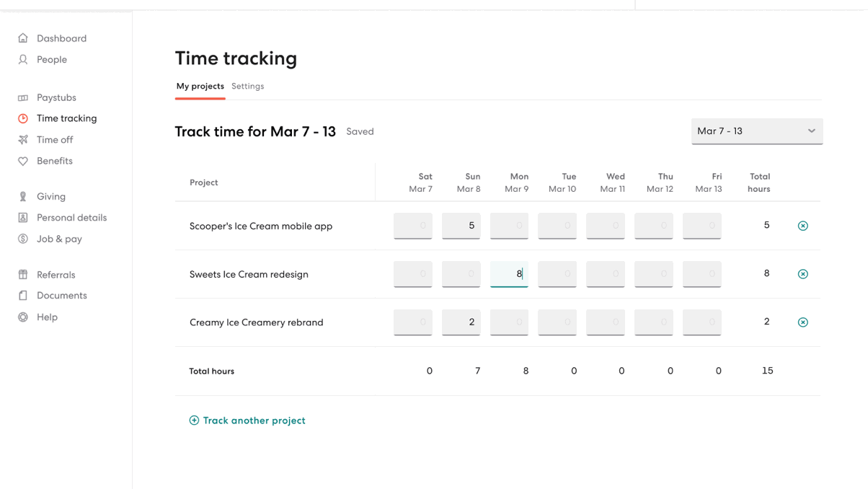Switch to the Settings tab

click(x=247, y=86)
